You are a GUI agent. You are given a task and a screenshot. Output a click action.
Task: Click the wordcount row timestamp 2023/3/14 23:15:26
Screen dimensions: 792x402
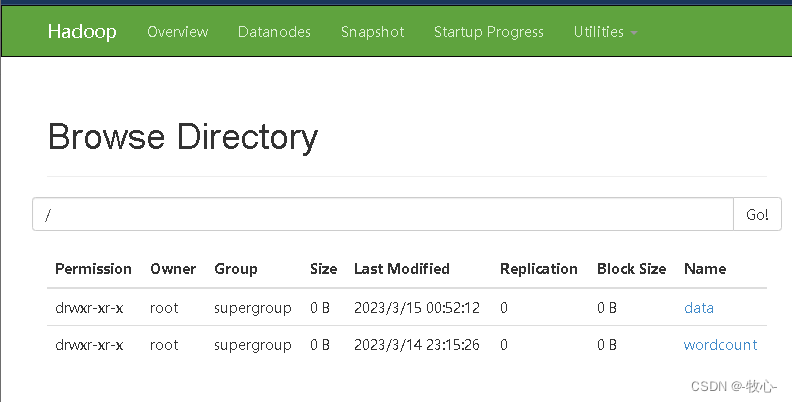[x=417, y=344]
